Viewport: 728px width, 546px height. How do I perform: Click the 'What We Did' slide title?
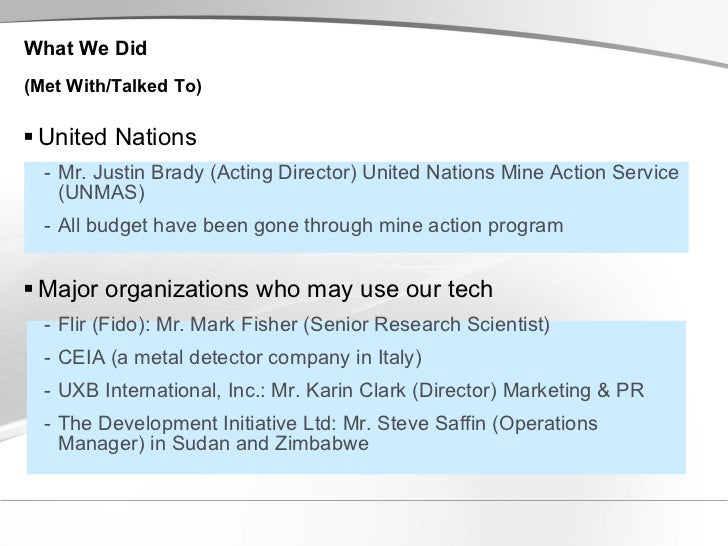85,49
